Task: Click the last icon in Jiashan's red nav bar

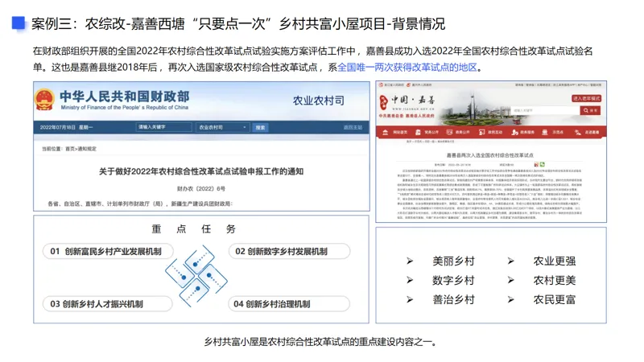Action: point(577,132)
